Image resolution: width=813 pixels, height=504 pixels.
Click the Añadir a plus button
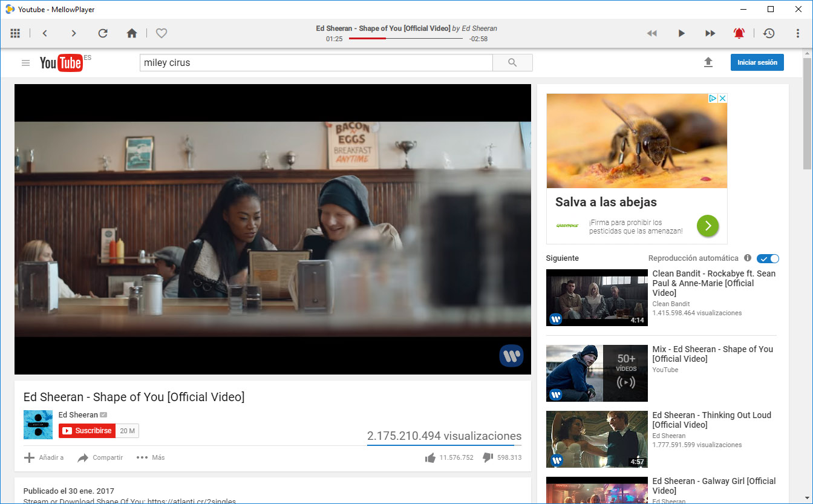44,457
